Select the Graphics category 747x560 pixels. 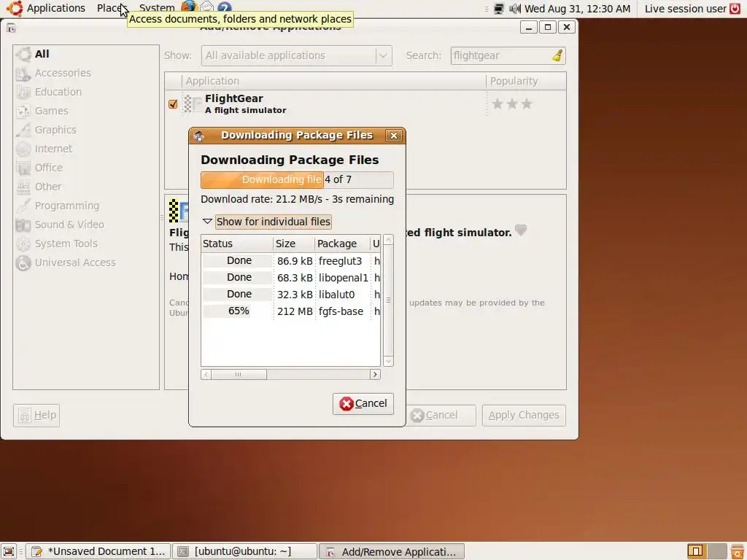(x=86, y=130)
